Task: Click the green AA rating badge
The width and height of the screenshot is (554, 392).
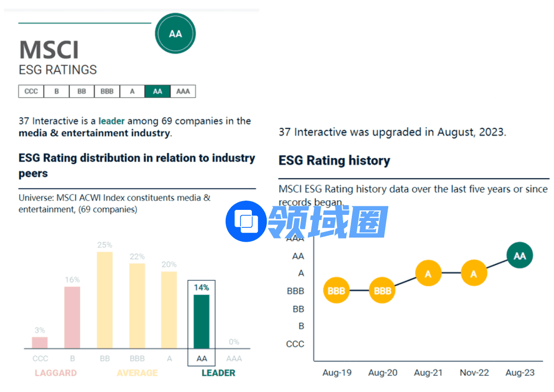Action: (175, 34)
